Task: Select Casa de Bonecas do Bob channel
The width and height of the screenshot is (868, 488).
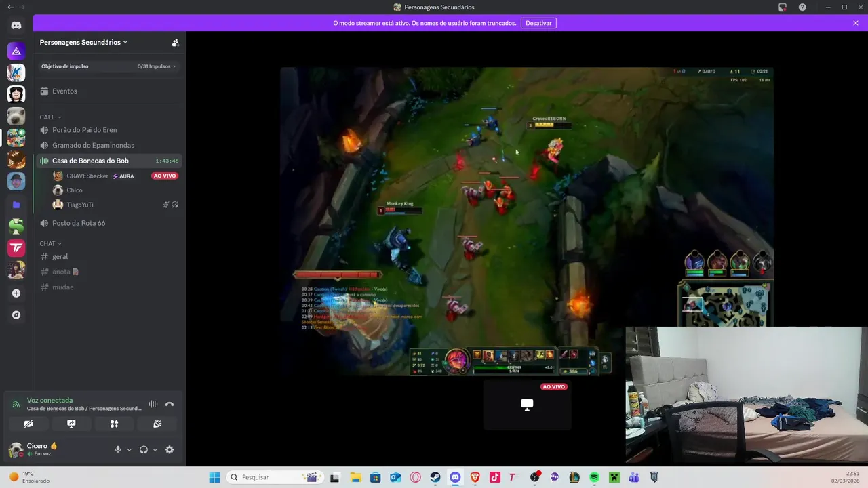Action: tap(109, 161)
